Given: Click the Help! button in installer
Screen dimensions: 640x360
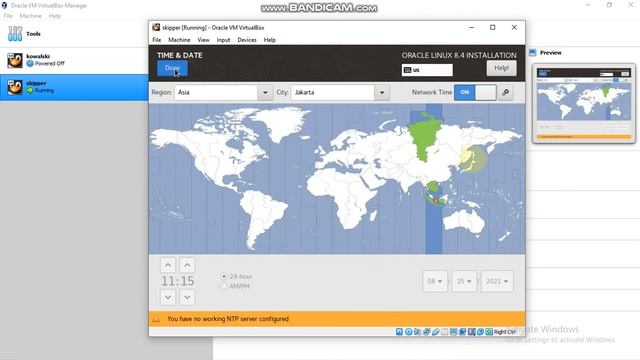Looking at the screenshot, I should (501, 68).
